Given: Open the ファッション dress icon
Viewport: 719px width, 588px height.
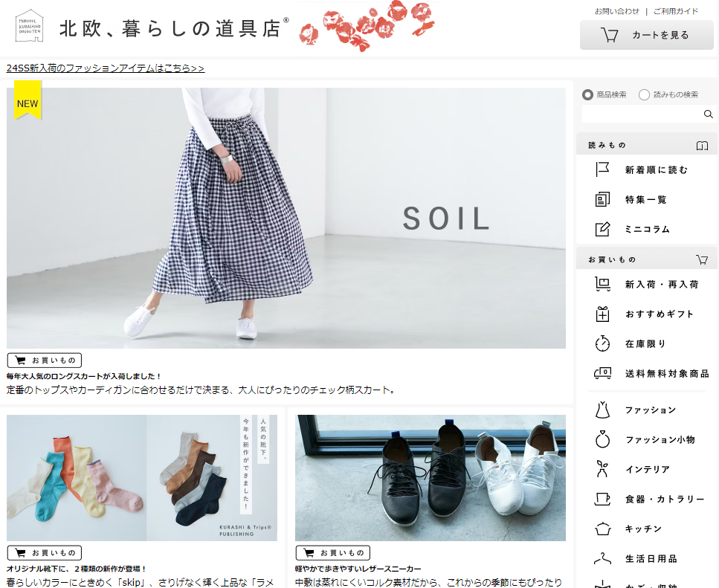Looking at the screenshot, I should 602,410.
